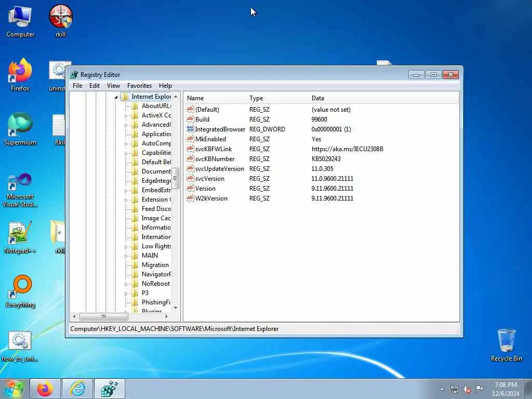Click the tree horizontal scrollbar thumb

point(104,316)
